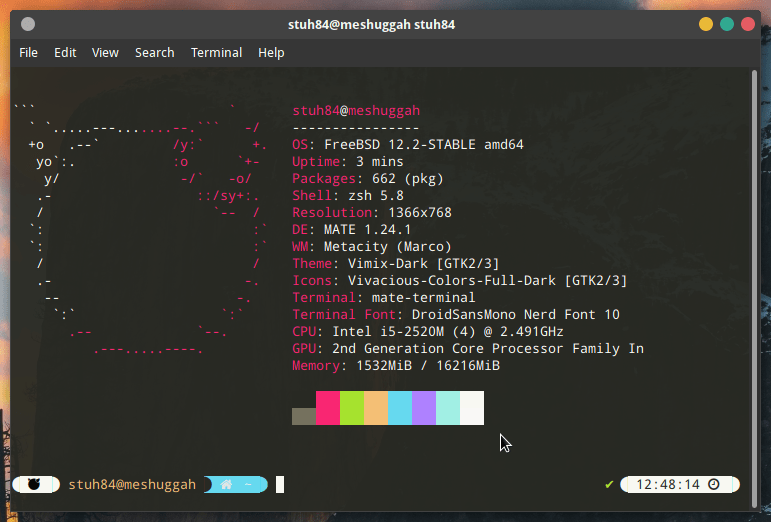Close the terminal with the red button
This screenshot has height=522, width=771.
click(x=748, y=24)
